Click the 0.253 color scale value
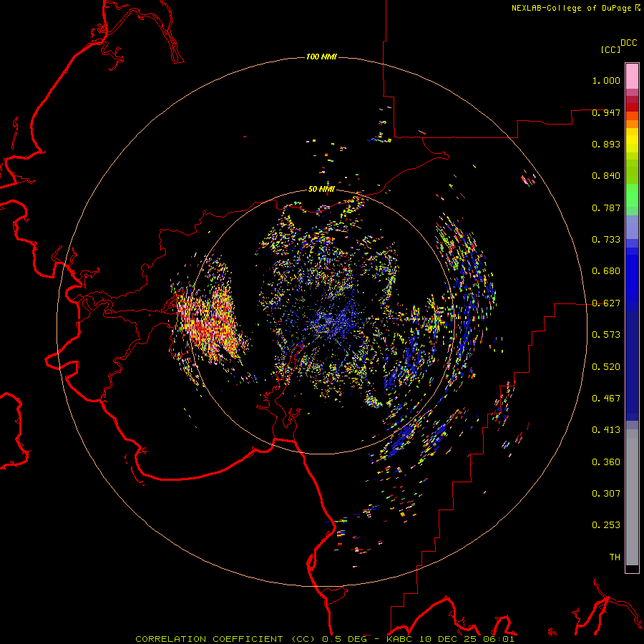The width and height of the screenshot is (644, 644). 606,525
